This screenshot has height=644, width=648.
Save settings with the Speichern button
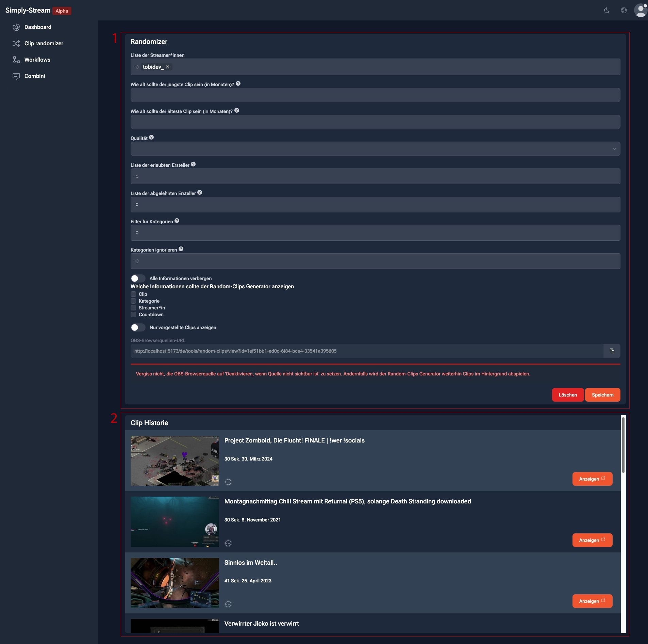click(602, 395)
